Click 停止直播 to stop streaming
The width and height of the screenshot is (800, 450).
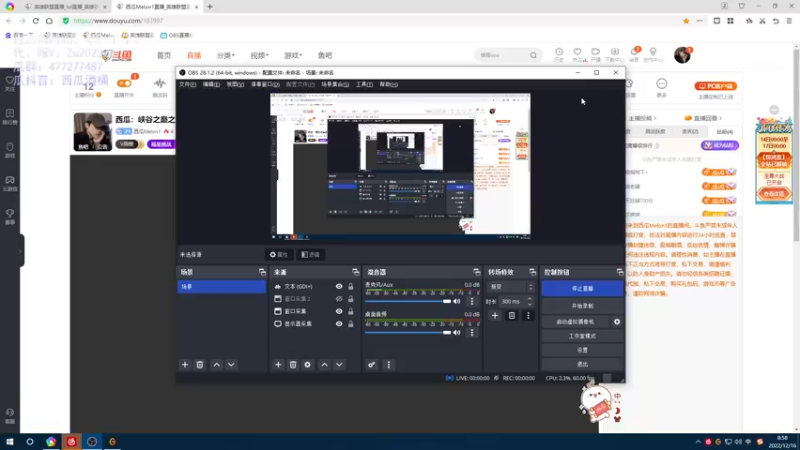point(582,289)
